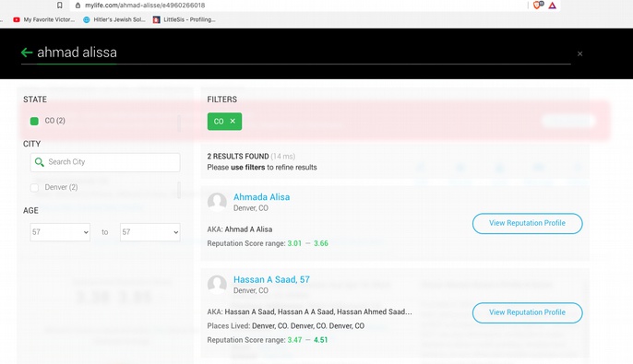The height and width of the screenshot is (364, 633).
Task: Click reputation score 3.66 for Ahmada Alisa
Action: click(321, 243)
